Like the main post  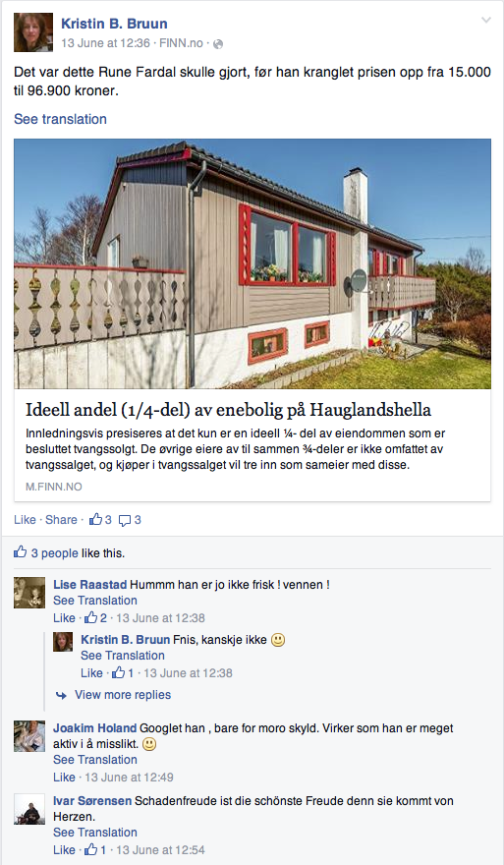[25, 520]
